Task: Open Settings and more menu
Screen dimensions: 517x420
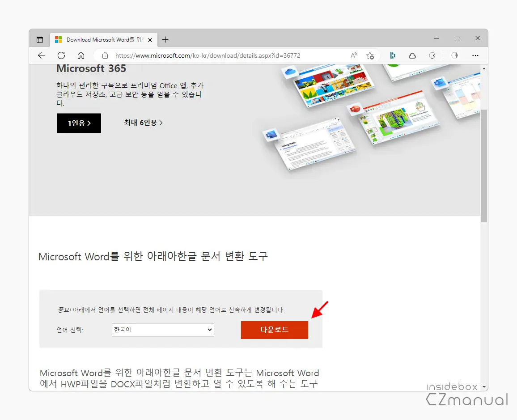Action: (475, 55)
